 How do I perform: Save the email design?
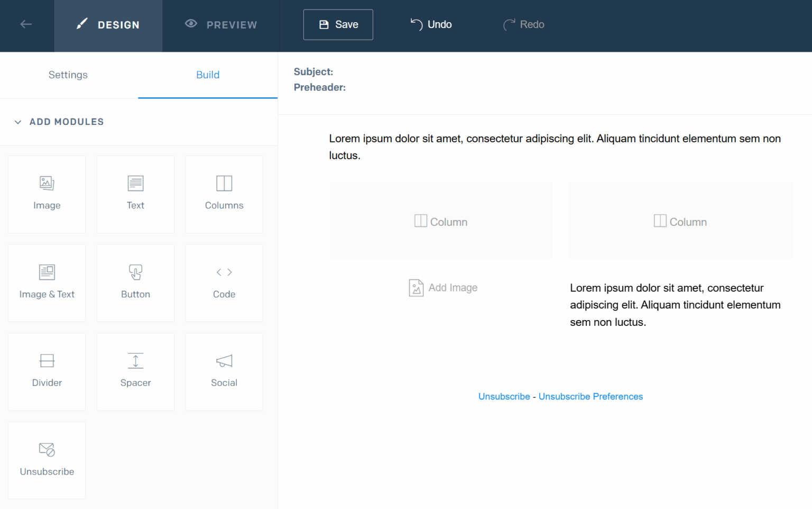click(x=338, y=25)
